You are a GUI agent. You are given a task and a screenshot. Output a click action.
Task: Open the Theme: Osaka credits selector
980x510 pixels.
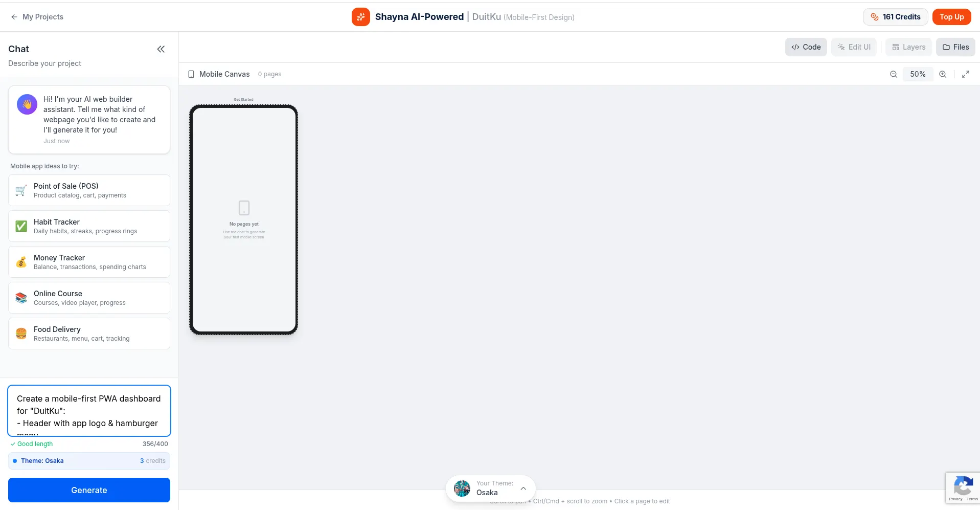tap(89, 461)
